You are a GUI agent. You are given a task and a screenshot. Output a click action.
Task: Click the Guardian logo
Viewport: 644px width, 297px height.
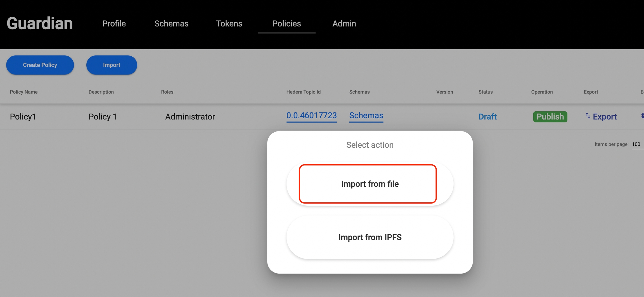tap(40, 23)
